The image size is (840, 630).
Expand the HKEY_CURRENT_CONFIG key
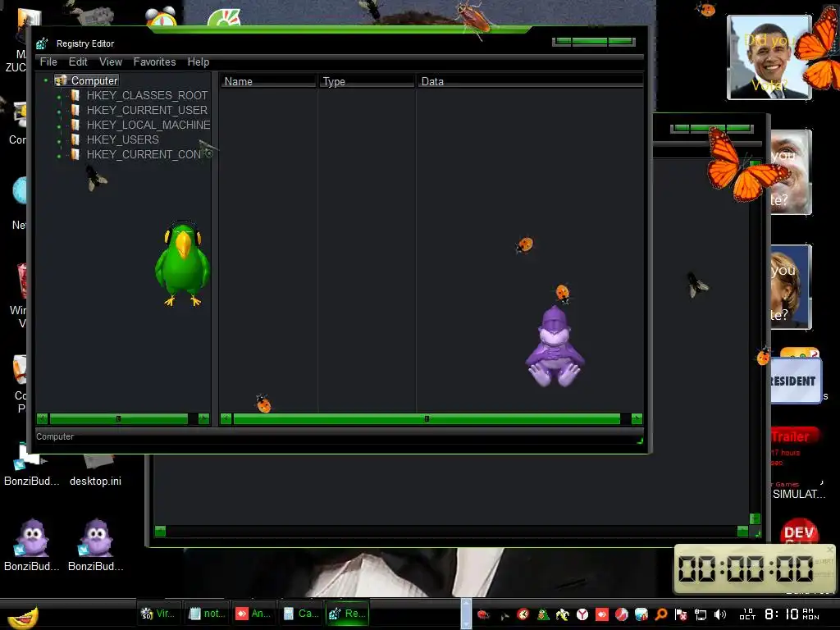pos(59,156)
